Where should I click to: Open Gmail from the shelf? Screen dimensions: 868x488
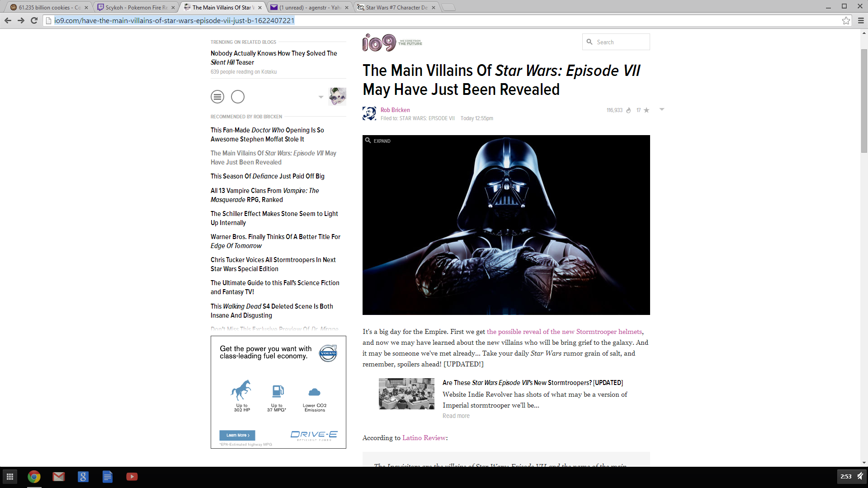click(x=58, y=477)
